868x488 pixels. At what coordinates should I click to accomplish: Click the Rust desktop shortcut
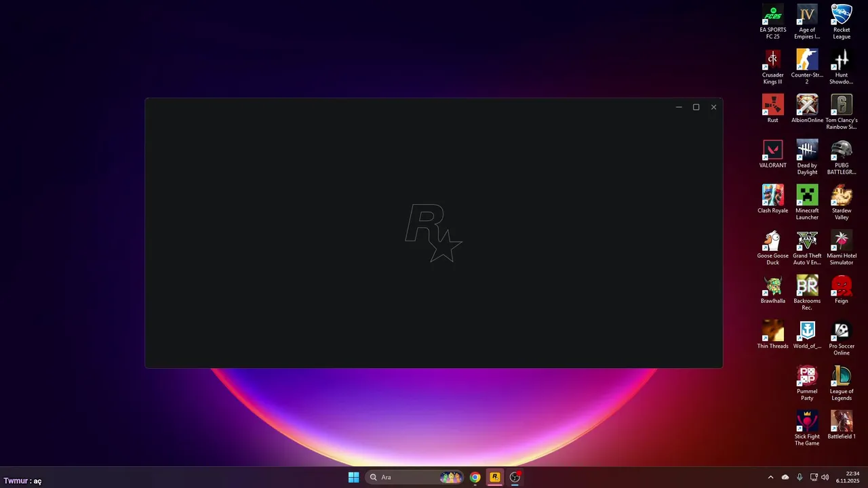[x=772, y=109]
